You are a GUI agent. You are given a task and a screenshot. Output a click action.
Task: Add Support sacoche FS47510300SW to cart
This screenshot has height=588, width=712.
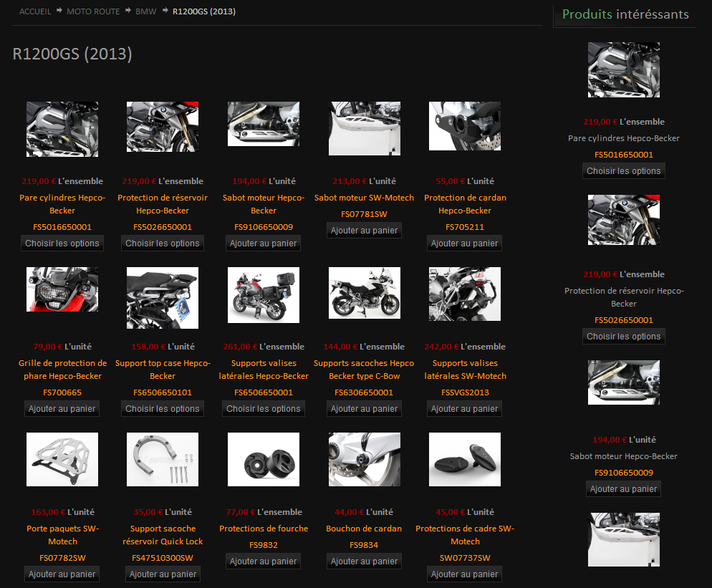coord(163,574)
